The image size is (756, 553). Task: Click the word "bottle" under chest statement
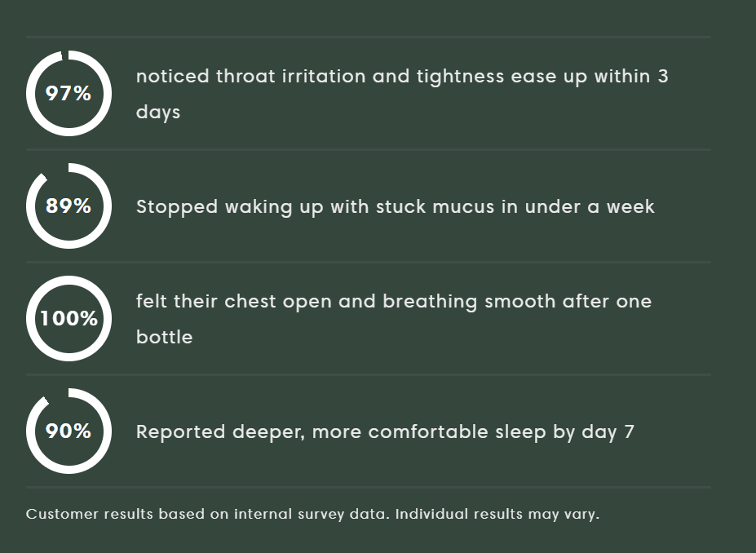click(164, 338)
